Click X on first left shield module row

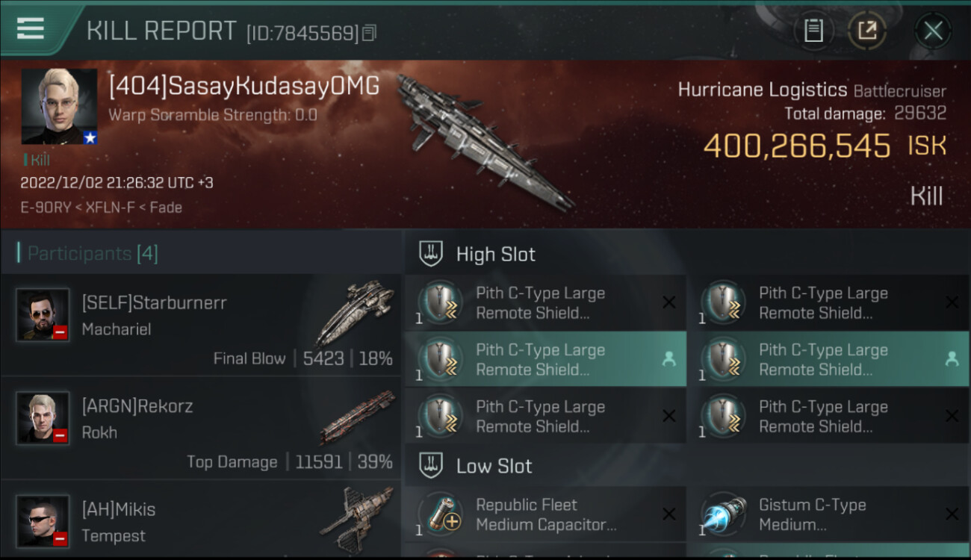tap(669, 302)
